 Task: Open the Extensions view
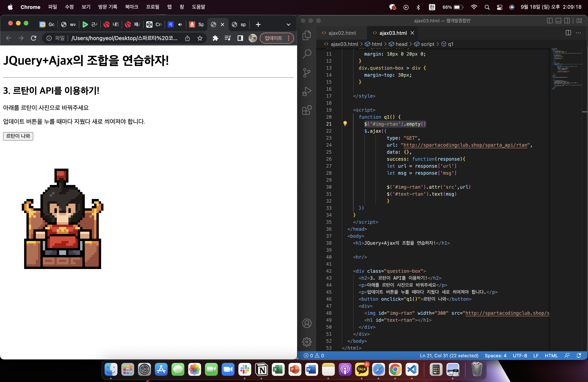[307, 110]
